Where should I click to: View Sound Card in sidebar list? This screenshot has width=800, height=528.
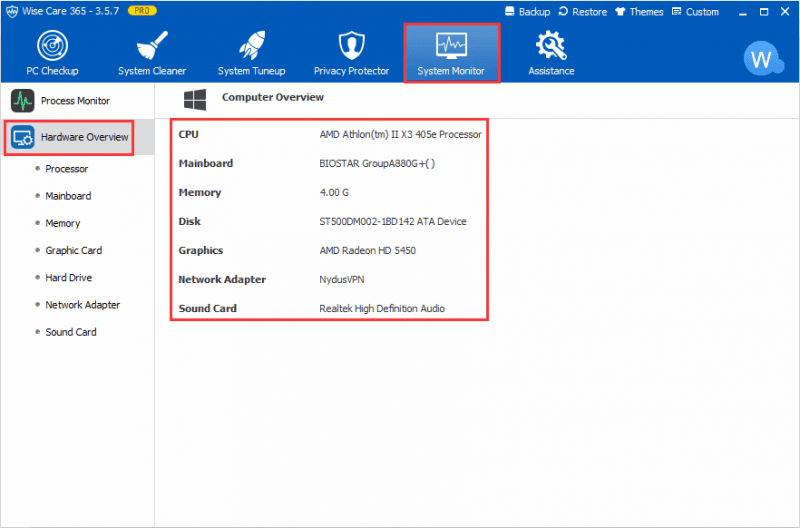click(x=70, y=332)
